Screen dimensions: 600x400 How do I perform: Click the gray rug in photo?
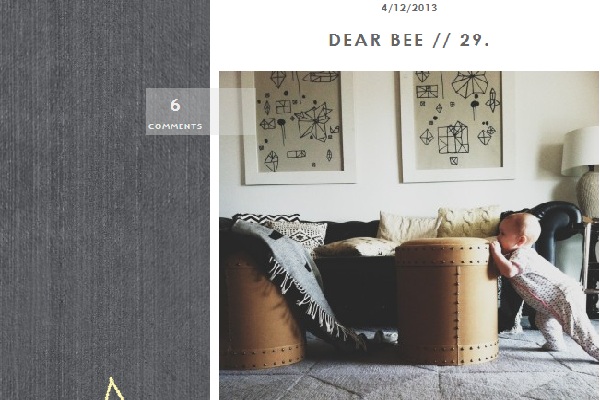(x=409, y=379)
